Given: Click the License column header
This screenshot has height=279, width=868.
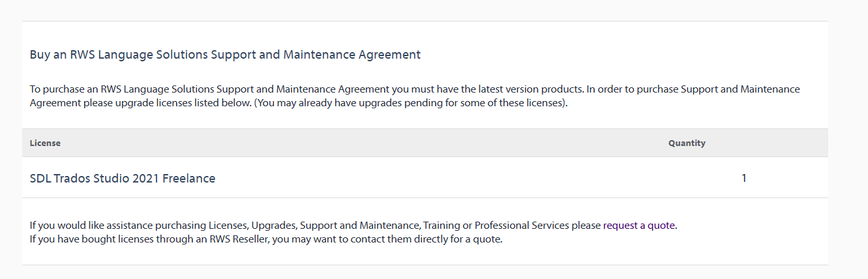Looking at the screenshot, I should click(x=45, y=143).
